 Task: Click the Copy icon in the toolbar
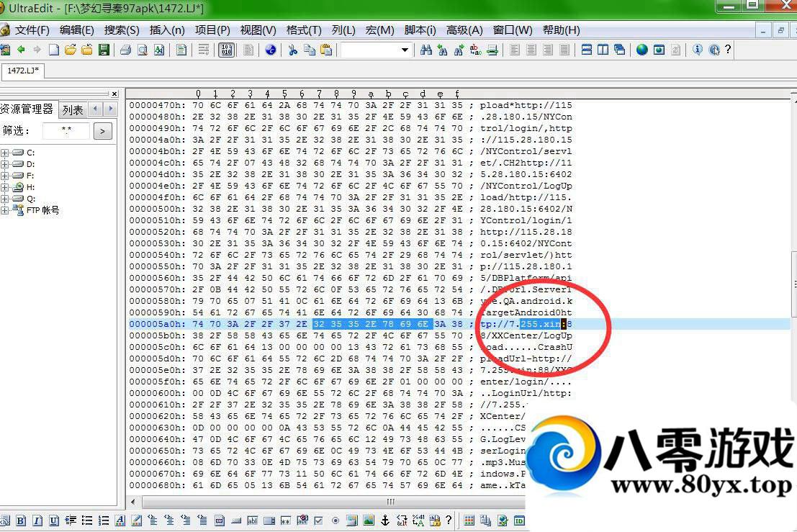[309, 50]
